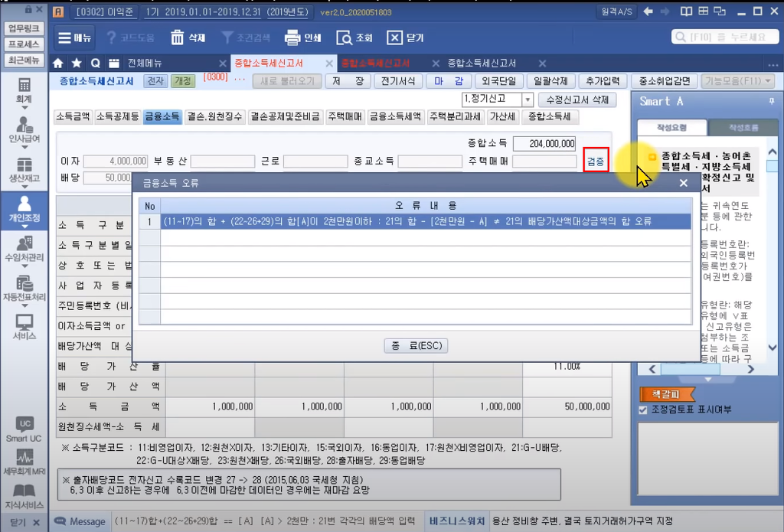Expand the 기능모음(F11) dropdown
Screen dimensions: 784x532
(x=738, y=81)
